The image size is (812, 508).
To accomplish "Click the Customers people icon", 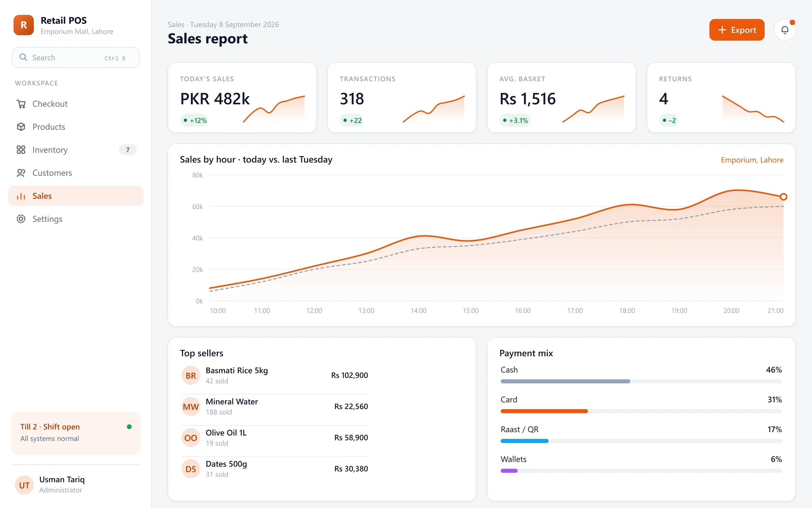I will click(21, 173).
